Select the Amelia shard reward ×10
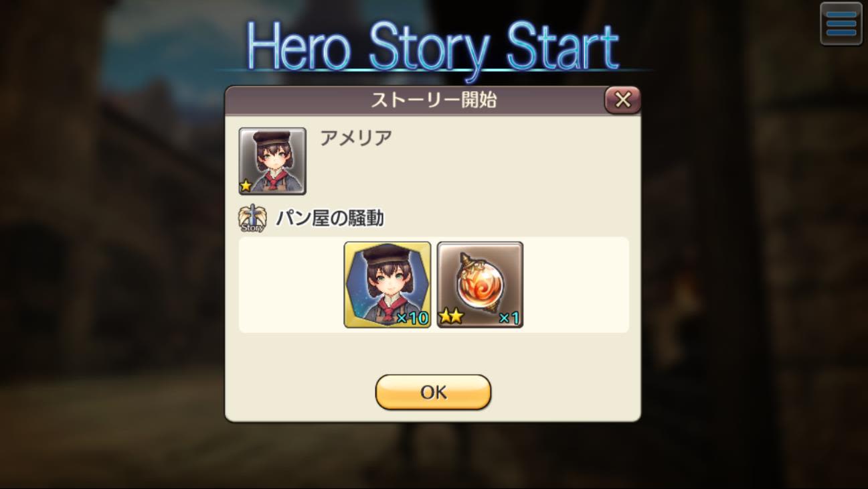Viewport: 868px width, 489px height. click(x=387, y=285)
